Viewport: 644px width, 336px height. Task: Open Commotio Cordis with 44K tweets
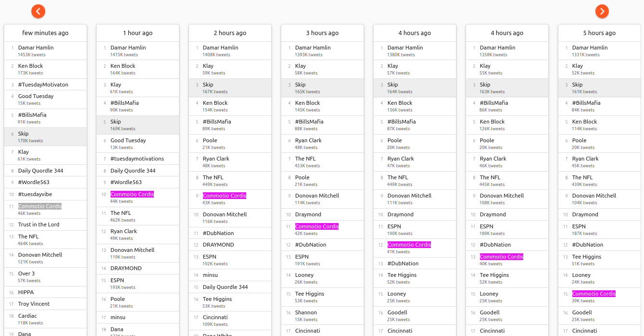click(x=138, y=198)
